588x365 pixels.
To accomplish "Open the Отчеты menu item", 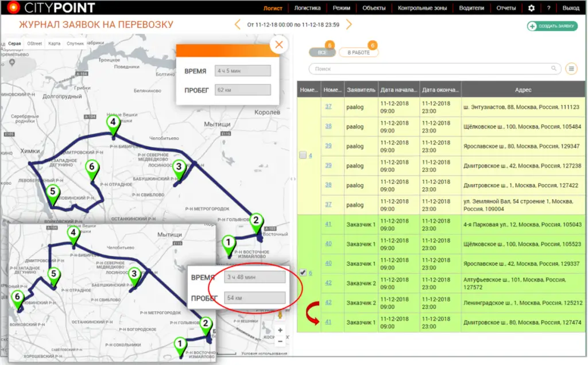I will click(x=505, y=8).
